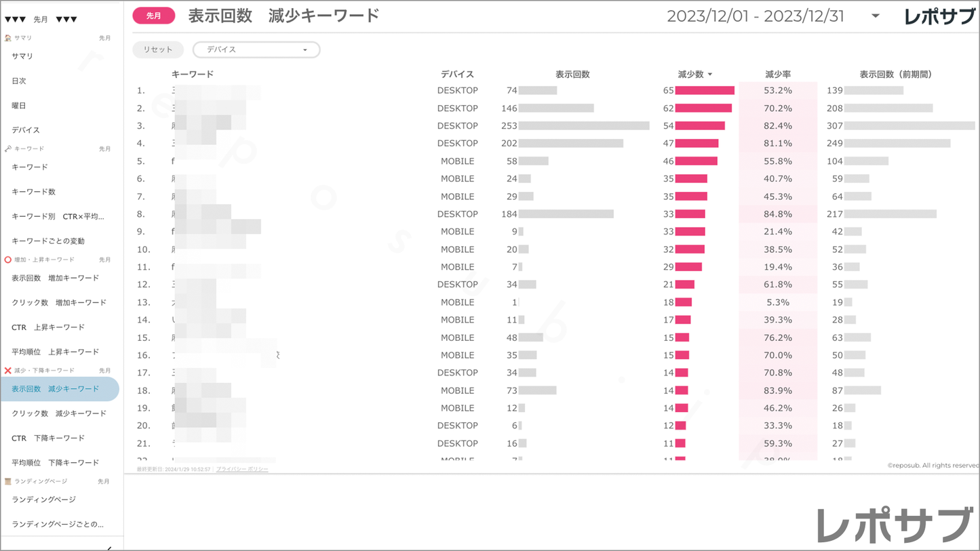
Task: Open the date range dropdown arrow
Action: [876, 16]
